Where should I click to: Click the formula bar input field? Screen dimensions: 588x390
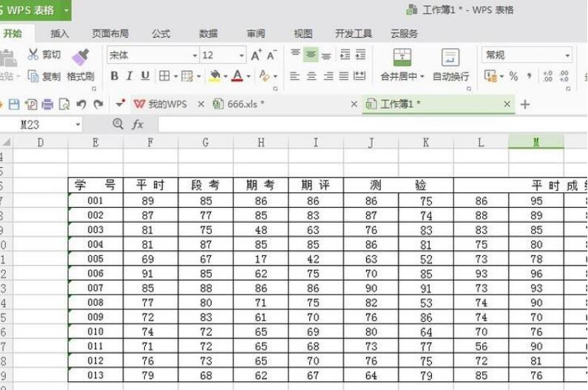pos(373,124)
